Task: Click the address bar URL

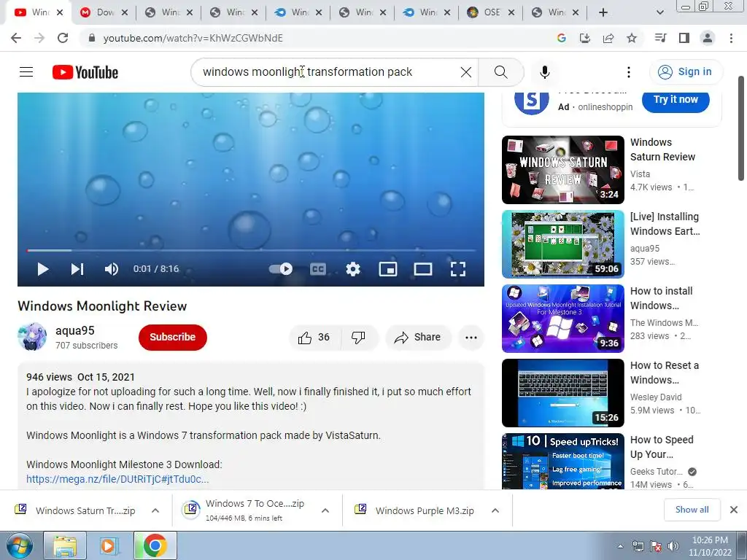Action: pos(193,38)
